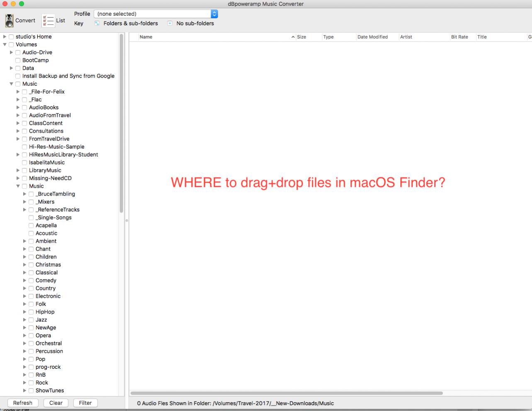The image size is (532, 411).
Task: Select the Classical folder label
Action: (46, 273)
